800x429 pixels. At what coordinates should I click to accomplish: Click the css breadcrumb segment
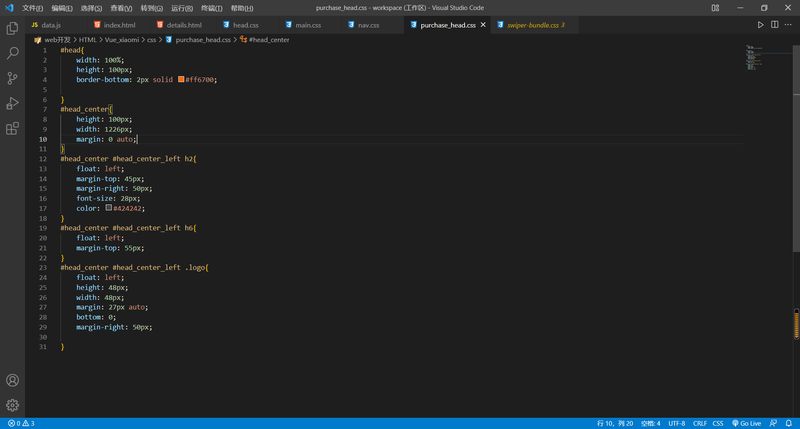click(152, 40)
